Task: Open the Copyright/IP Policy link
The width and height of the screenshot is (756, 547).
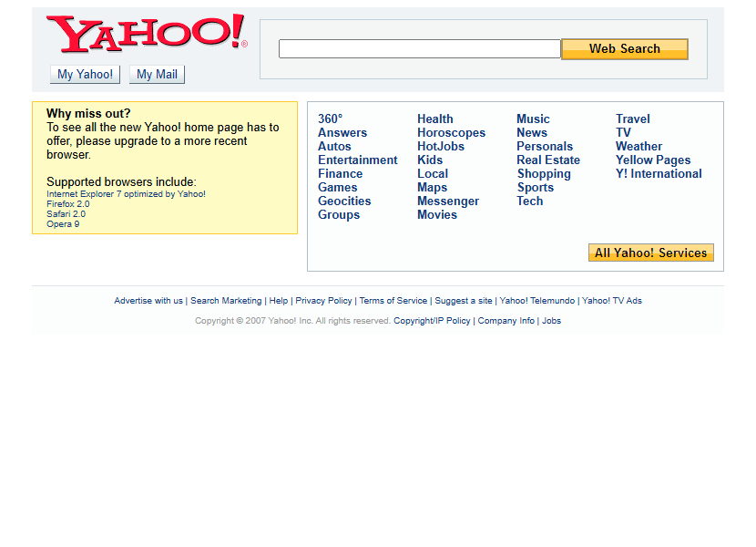Action: pyautogui.click(x=432, y=321)
